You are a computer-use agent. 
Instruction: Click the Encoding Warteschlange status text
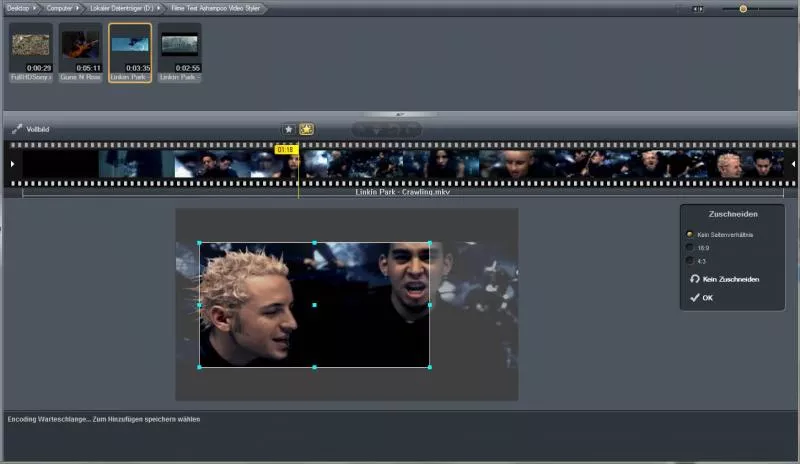pyautogui.click(x=104, y=419)
